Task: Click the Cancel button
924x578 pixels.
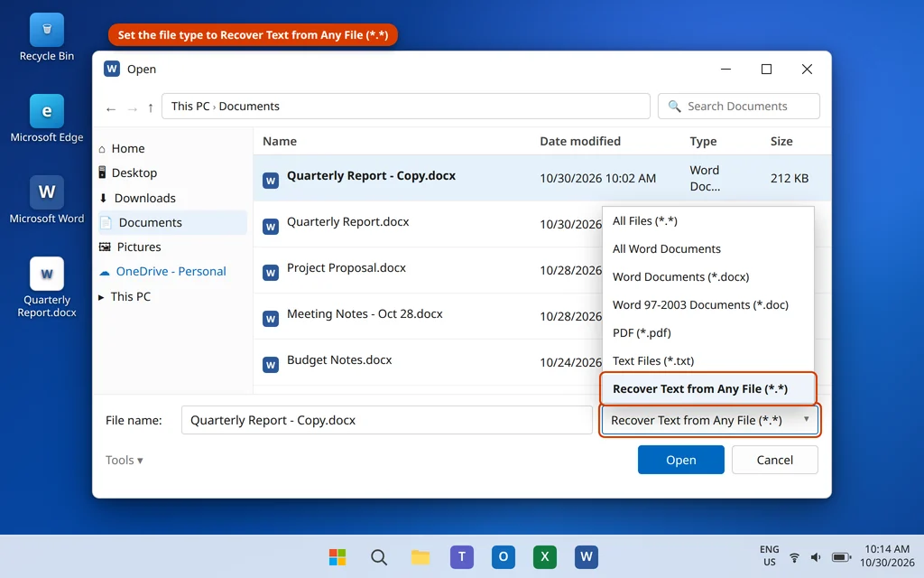Action: pyautogui.click(x=774, y=460)
